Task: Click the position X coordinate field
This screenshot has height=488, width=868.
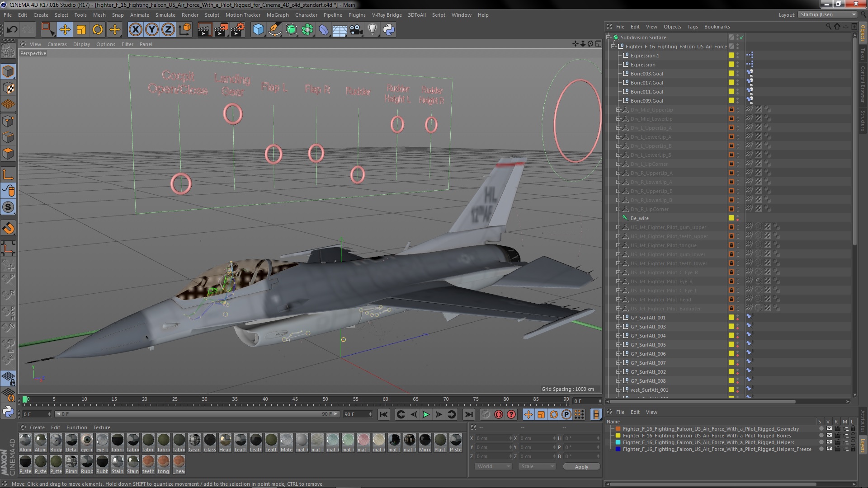Action: (x=493, y=438)
